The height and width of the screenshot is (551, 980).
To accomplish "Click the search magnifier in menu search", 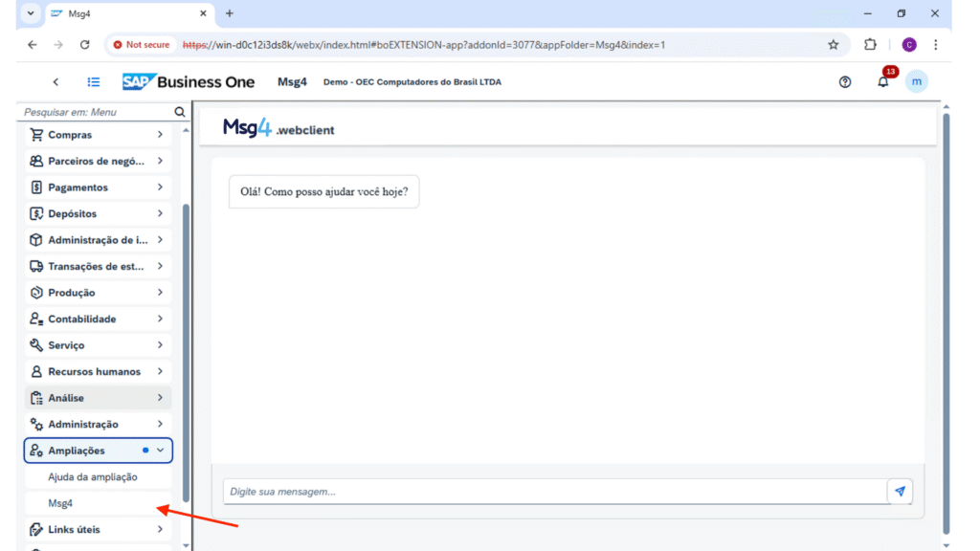I will point(179,112).
